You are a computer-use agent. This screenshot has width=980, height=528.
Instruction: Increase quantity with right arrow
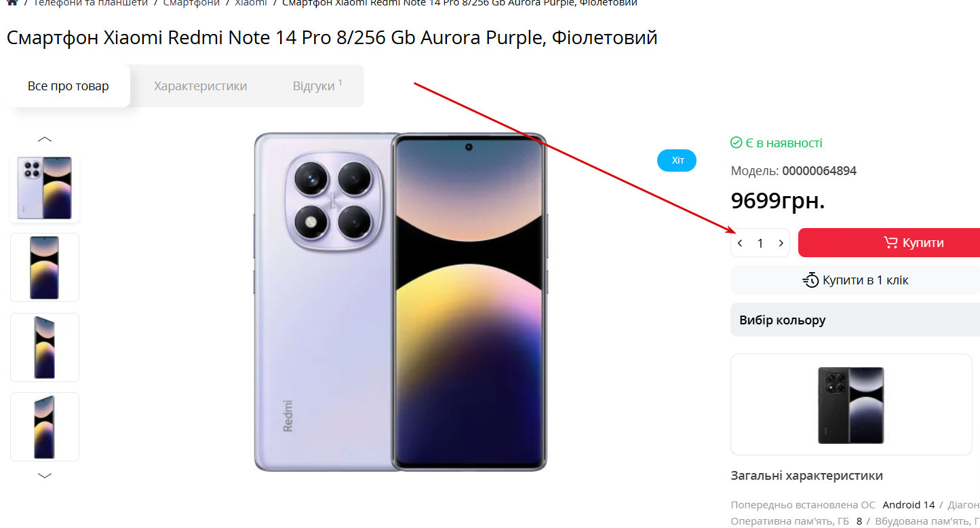tap(781, 243)
